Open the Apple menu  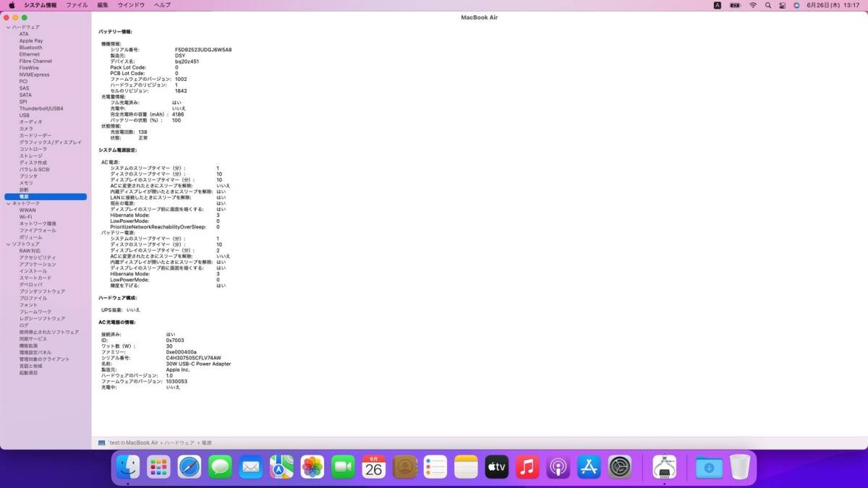point(12,5)
